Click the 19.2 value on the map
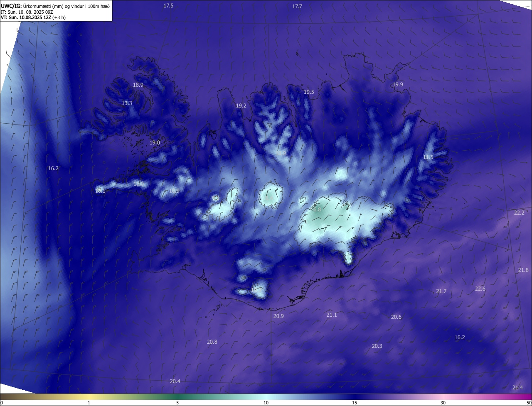 [241, 106]
